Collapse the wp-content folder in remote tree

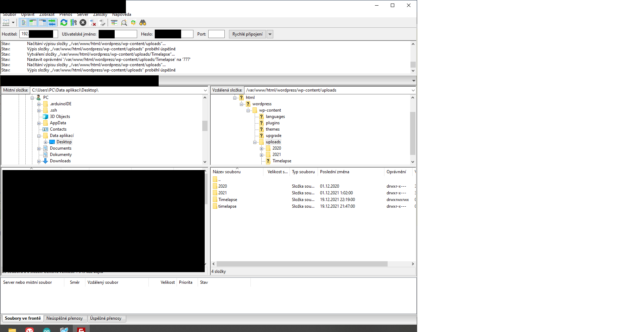pyautogui.click(x=248, y=111)
